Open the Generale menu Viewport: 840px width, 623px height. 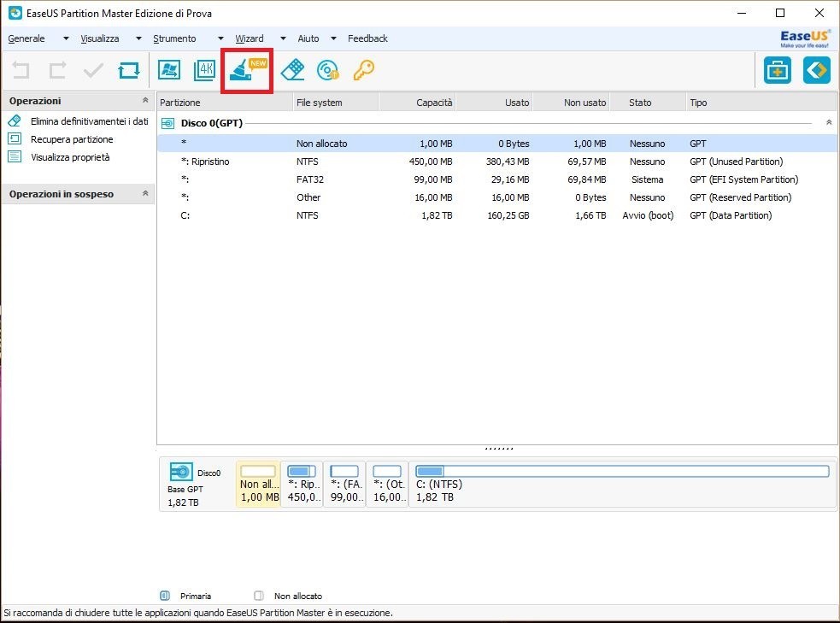point(26,38)
